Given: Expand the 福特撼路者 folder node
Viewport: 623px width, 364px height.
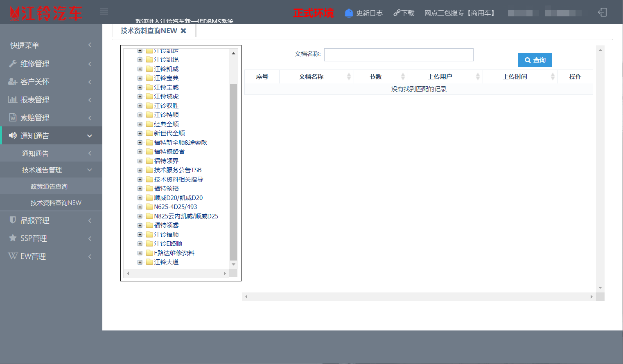Looking at the screenshot, I should click(x=140, y=152).
